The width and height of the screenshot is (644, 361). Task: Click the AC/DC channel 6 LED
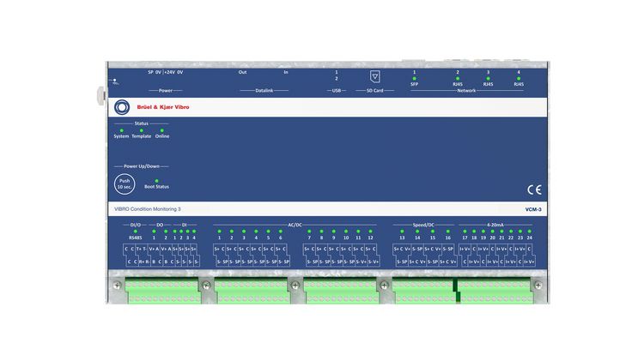[281, 232]
